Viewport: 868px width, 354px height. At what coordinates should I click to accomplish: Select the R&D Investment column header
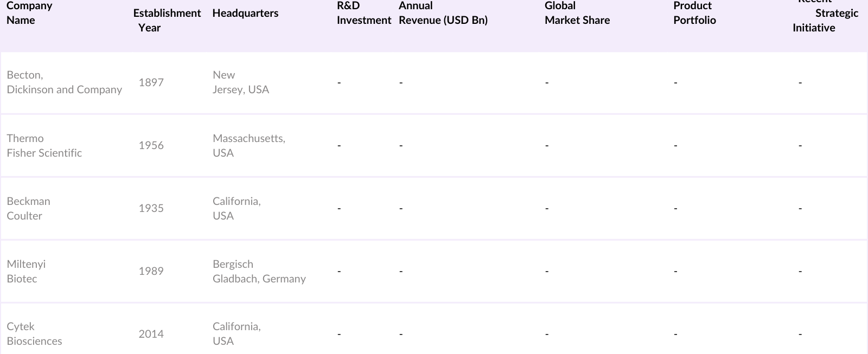click(x=363, y=13)
